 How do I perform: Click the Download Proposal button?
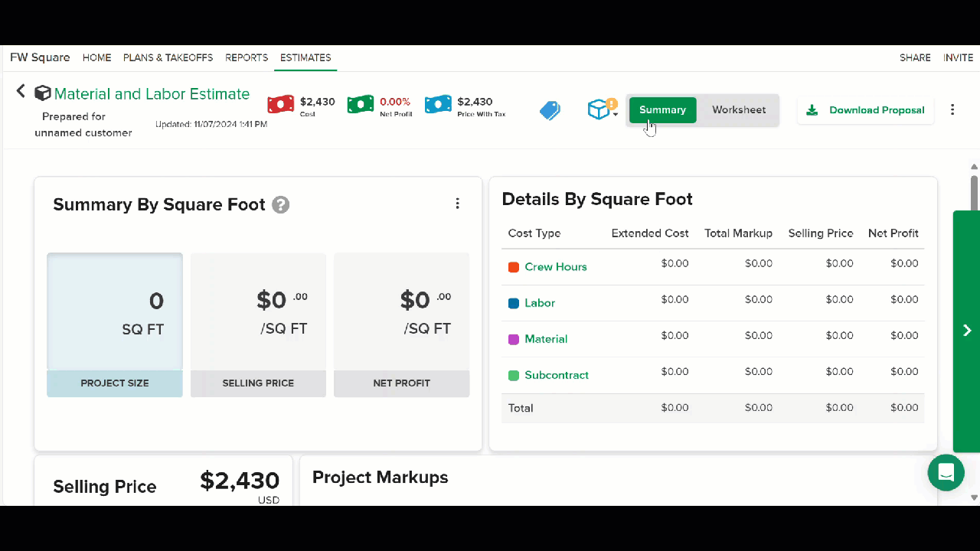pyautogui.click(x=866, y=110)
